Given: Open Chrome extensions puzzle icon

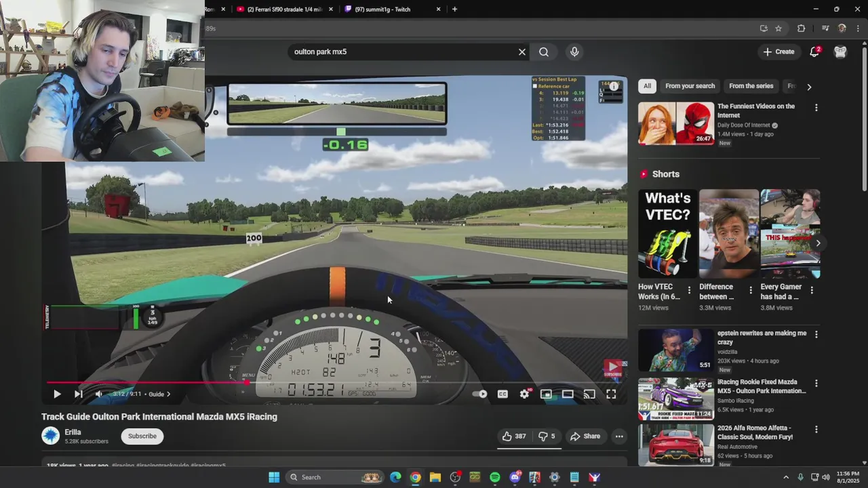Looking at the screenshot, I should [x=802, y=28].
